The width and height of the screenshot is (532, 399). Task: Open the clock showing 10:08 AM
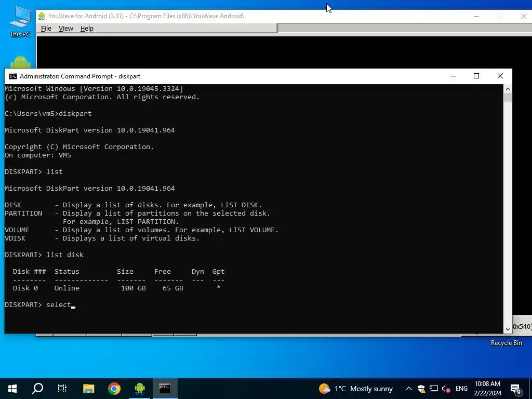tap(487, 389)
